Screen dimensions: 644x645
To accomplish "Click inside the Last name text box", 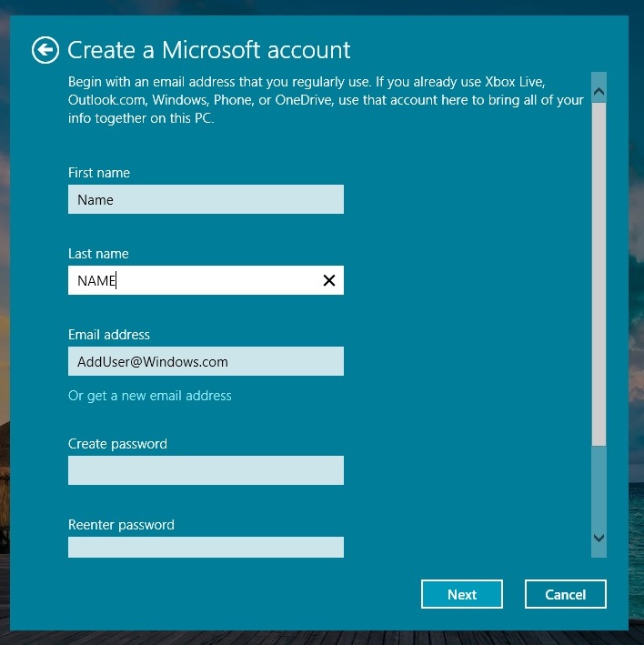I will point(191,281).
